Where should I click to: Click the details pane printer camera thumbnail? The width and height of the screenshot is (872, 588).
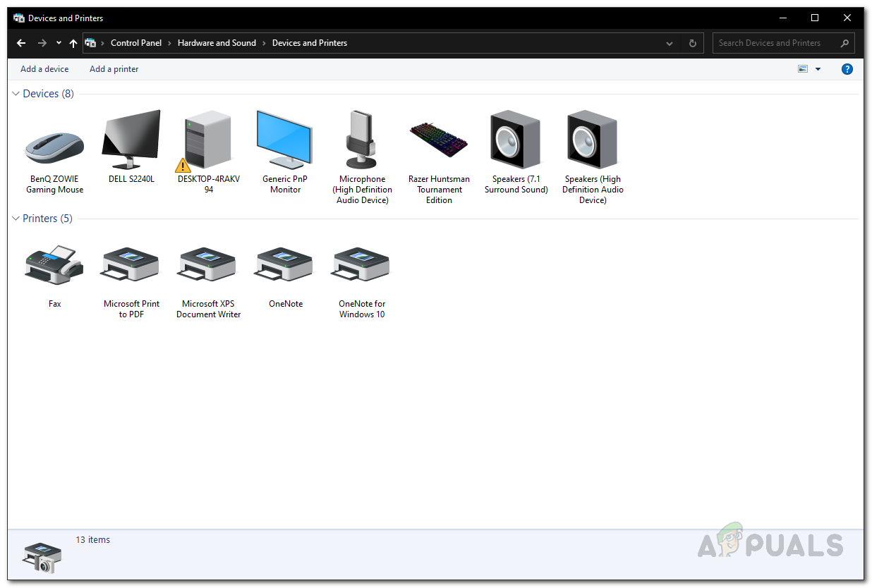(x=41, y=557)
